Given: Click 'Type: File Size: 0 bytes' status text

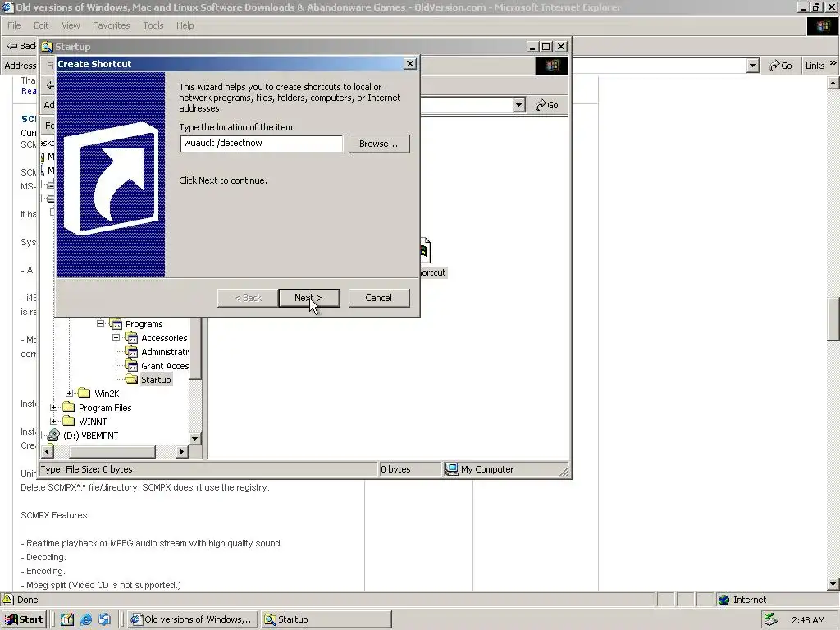Looking at the screenshot, I should 86,469.
